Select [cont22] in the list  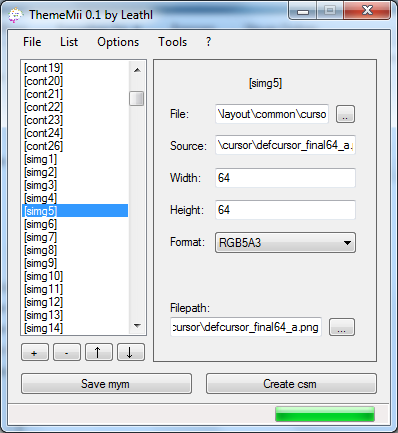tap(75, 107)
